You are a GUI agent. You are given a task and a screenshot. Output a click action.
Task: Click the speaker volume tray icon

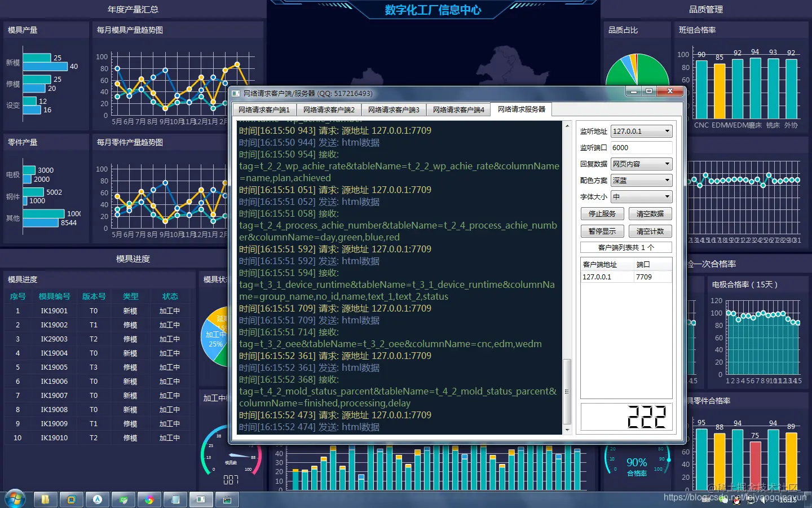tap(765, 500)
